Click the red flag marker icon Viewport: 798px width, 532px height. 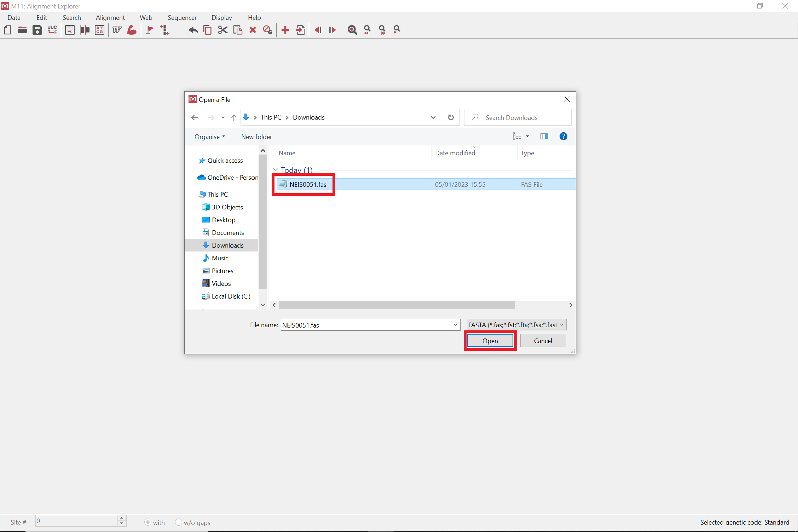[x=150, y=30]
